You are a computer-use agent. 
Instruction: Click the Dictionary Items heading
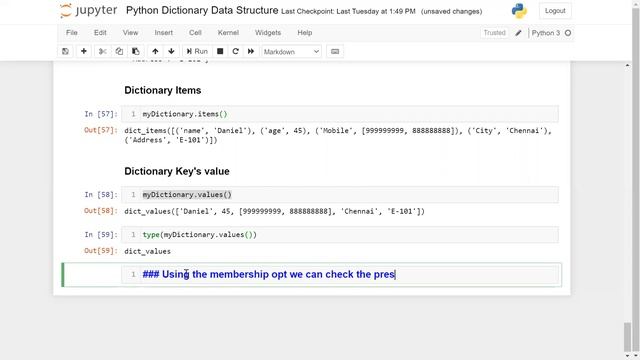162,90
